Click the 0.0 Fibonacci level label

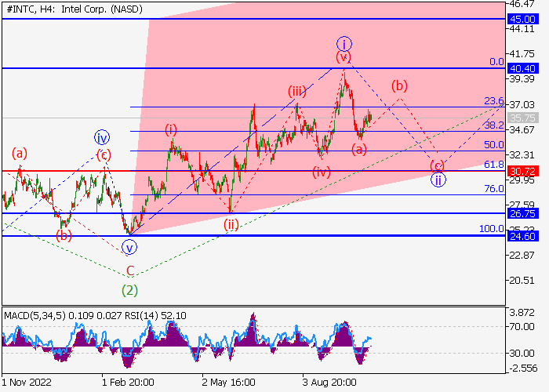click(x=496, y=62)
